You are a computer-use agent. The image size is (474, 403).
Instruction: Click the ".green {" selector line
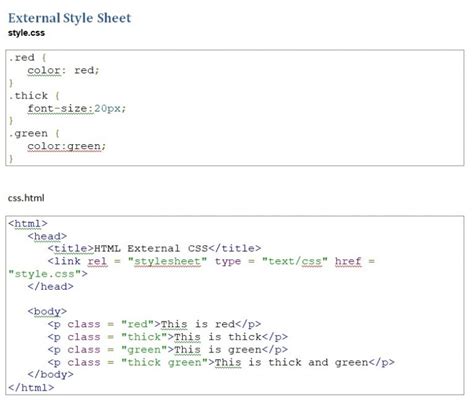point(34,134)
